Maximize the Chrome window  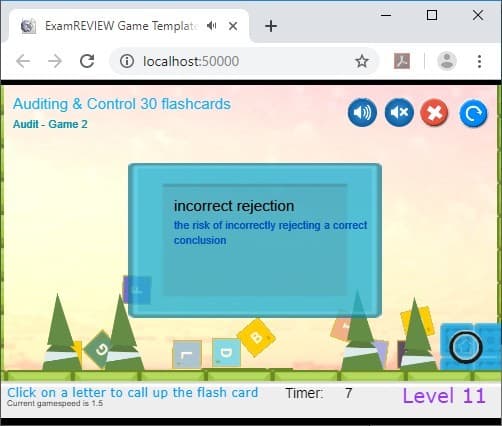tap(432, 15)
